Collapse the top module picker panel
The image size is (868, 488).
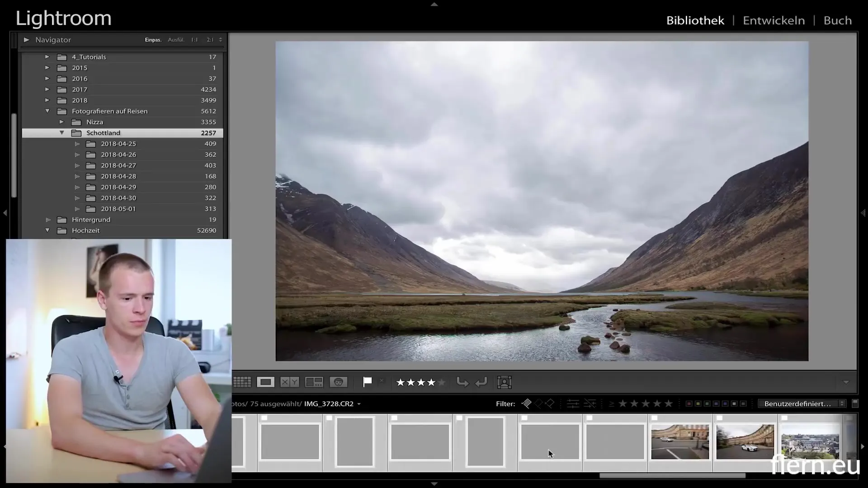(434, 4)
